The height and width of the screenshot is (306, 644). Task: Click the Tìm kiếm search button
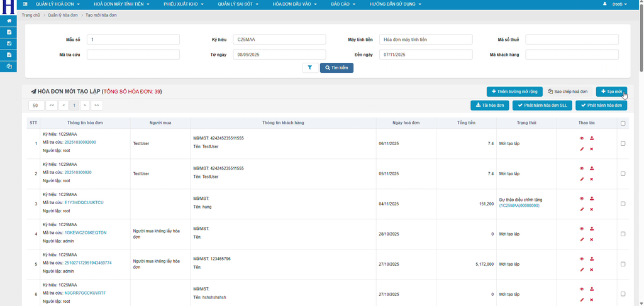coord(336,68)
